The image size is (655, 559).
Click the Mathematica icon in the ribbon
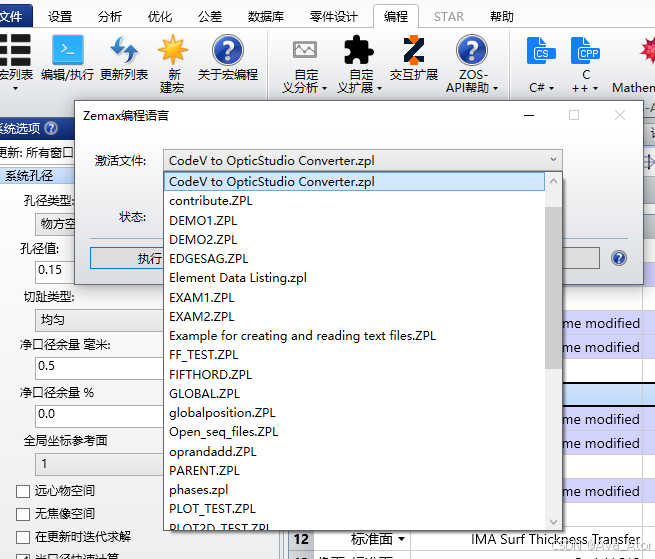point(647,50)
